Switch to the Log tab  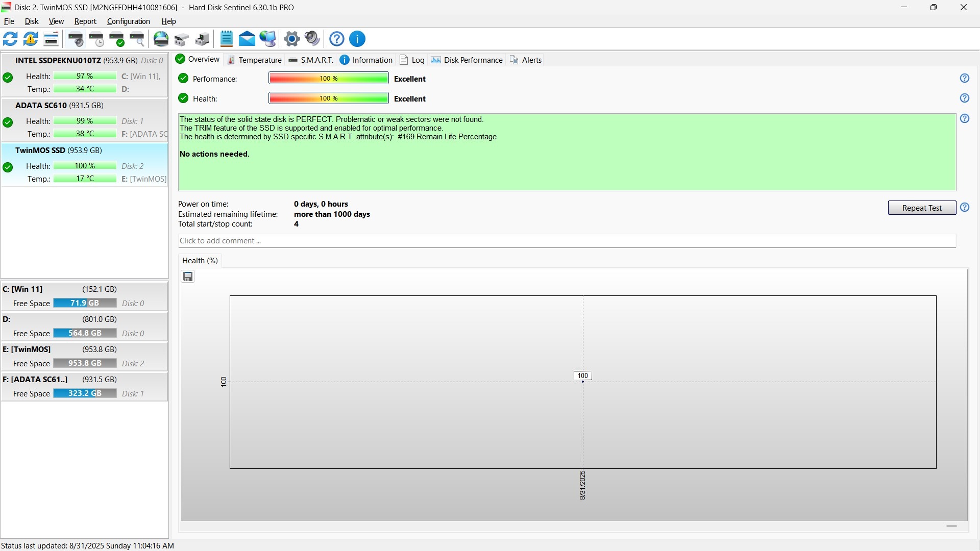(412, 60)
